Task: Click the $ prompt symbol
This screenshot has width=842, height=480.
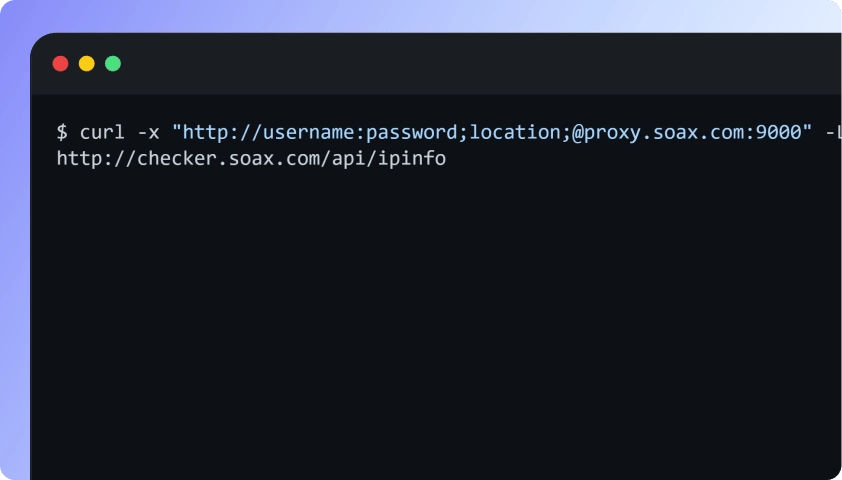Action: point(62,132)
